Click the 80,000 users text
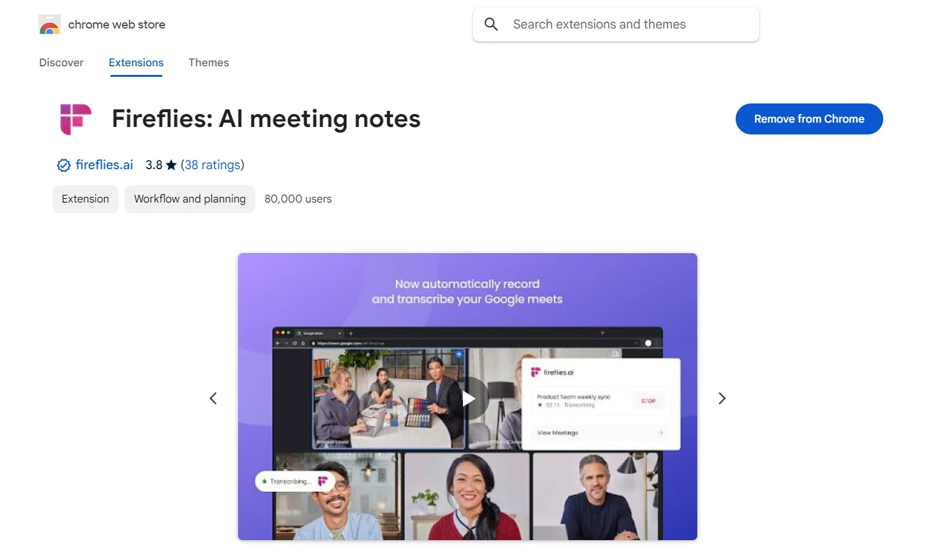This screenshot has height=560, width=952. 298,199
